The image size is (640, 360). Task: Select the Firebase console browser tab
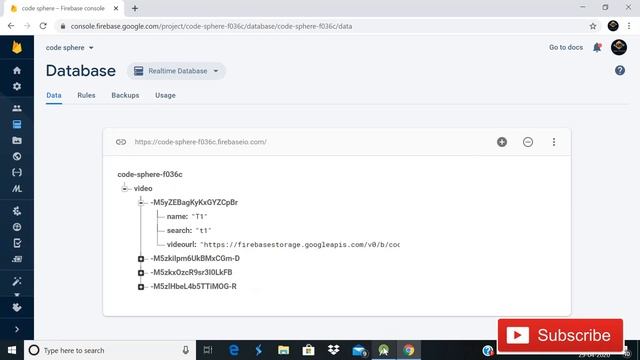point(63,8)
